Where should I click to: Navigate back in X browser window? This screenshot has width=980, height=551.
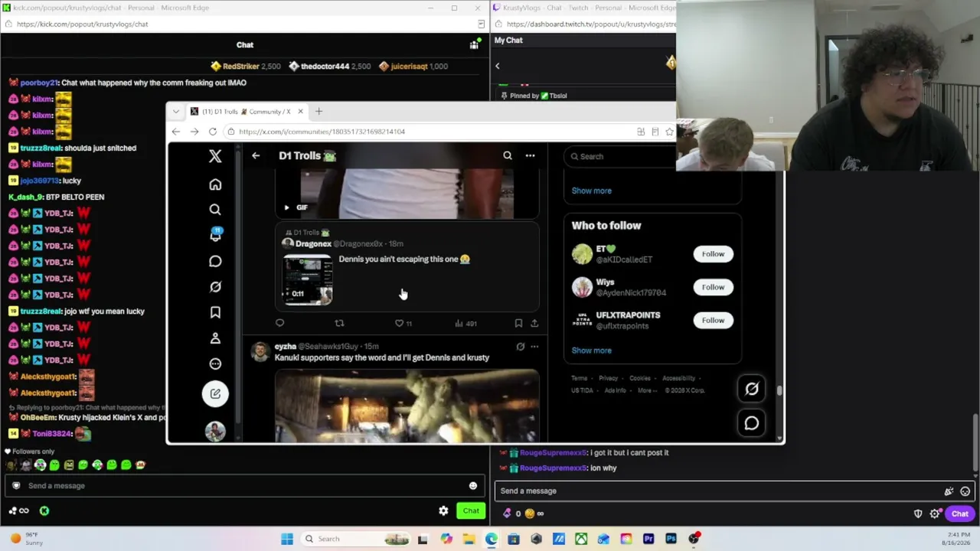tap(176, 132)
